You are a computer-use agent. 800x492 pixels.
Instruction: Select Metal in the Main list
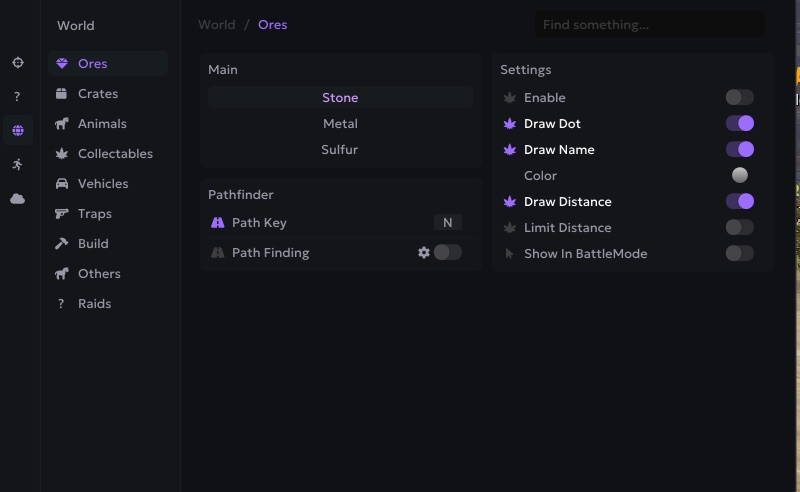340,124
